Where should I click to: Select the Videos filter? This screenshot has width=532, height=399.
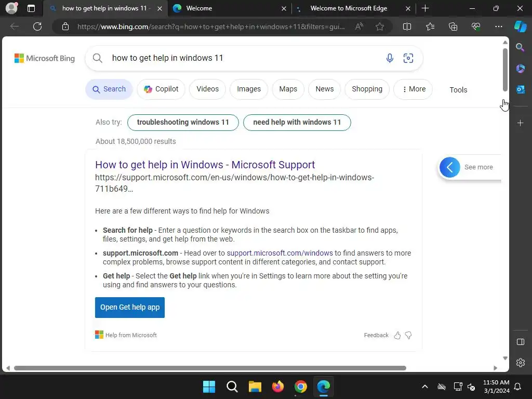(x=207, y=89)
